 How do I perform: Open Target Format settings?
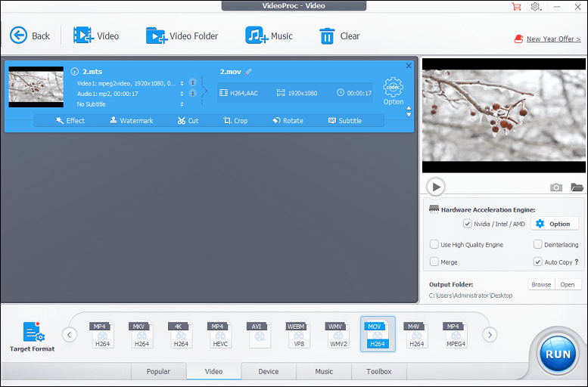point(33,336)
